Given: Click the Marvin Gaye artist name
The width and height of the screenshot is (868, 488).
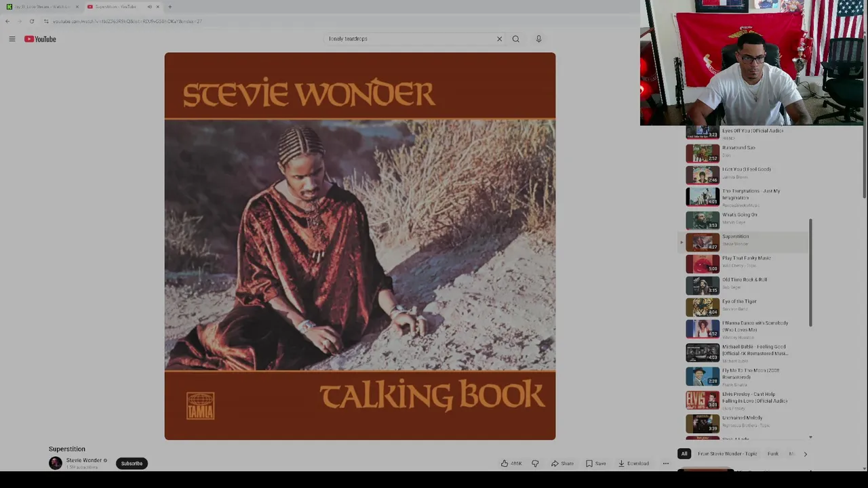Looking at the screenshot, I should [x=734, y=222].
